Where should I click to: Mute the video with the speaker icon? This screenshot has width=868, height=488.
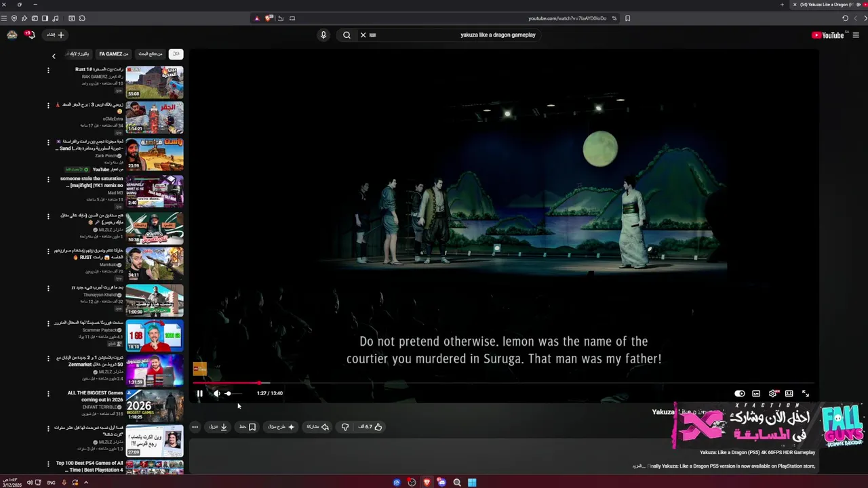pyautogui.click(x=216, y=393)
